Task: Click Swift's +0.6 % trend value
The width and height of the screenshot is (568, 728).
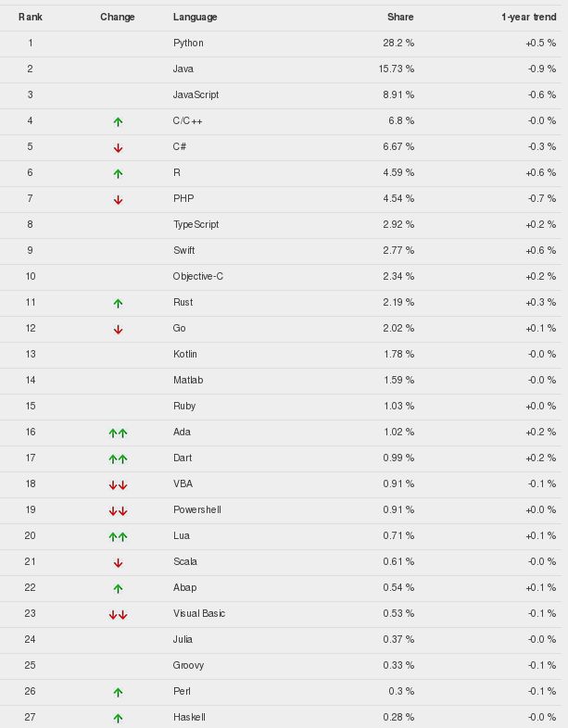Action: click(x=540, y=250)
